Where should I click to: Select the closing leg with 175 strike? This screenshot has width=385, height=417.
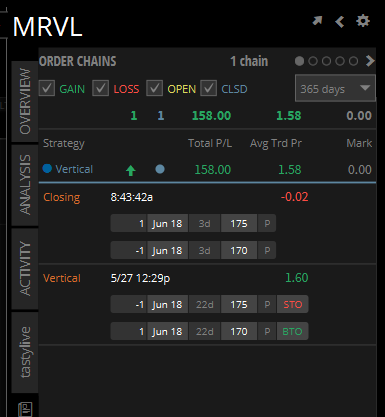coord(193,223)
